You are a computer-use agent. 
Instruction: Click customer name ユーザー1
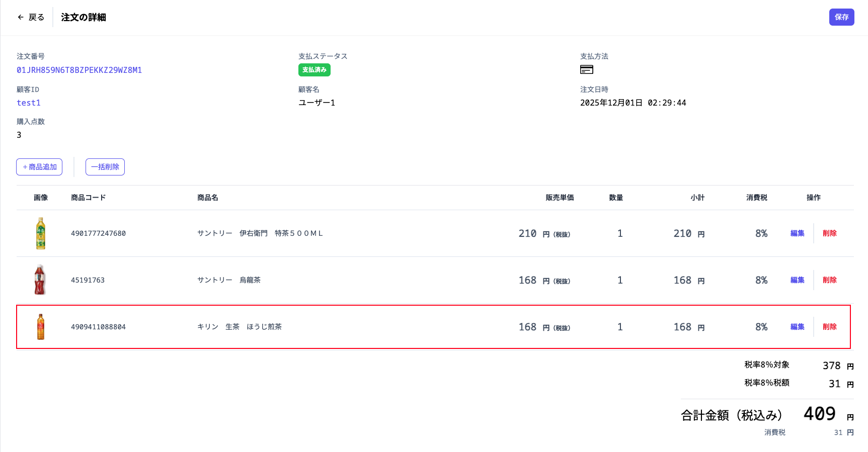click(317, 103)
